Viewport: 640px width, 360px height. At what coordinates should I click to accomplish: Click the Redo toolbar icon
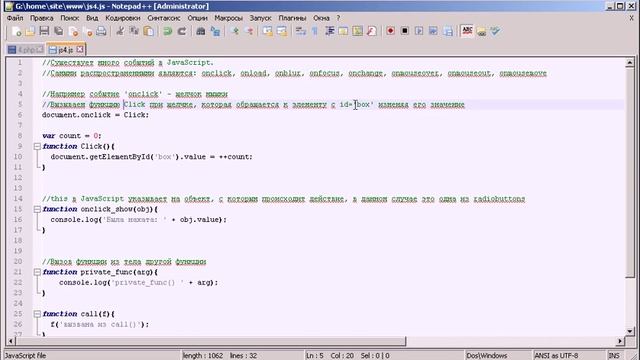click(x=182, y=31)
